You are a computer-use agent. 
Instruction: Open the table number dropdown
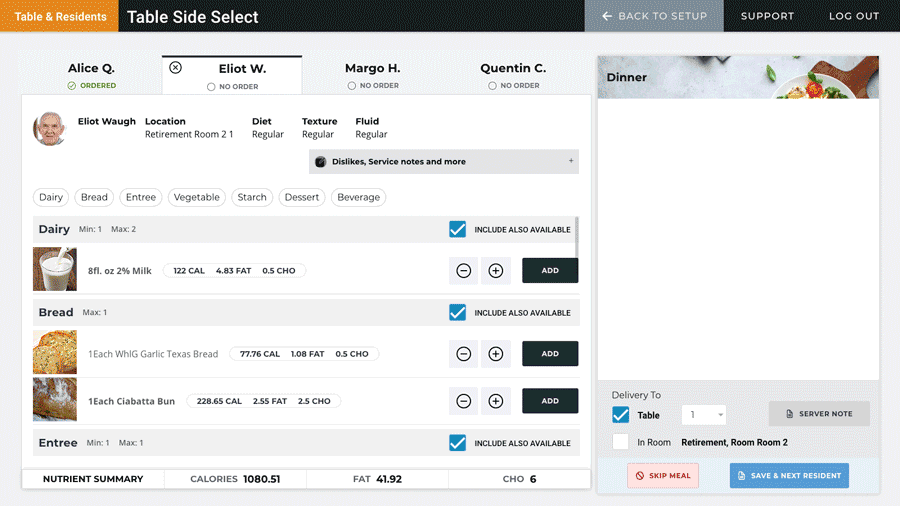click(x=705, y=415)
